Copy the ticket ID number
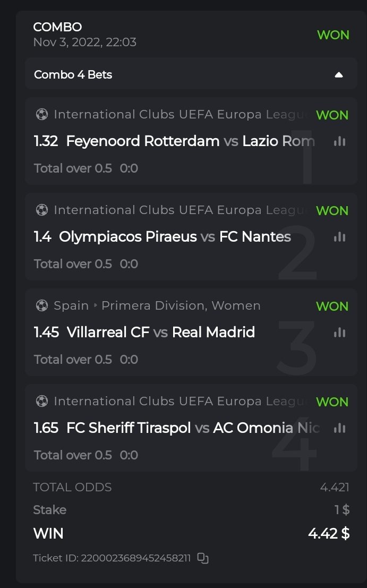Image resolution: width=367 pixels, height=588 pixels. pos(203,558)
